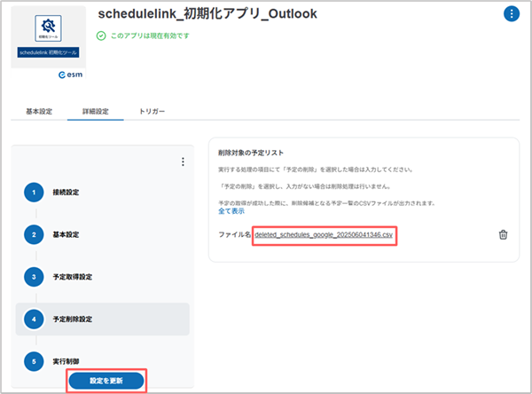Open the blue three-dot app menu
The image size is (532, 394).
pos(512,14)
